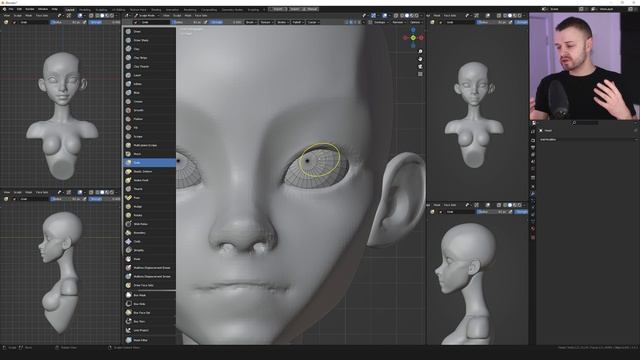Select the Elastic Deform brush

click(149, 172)
